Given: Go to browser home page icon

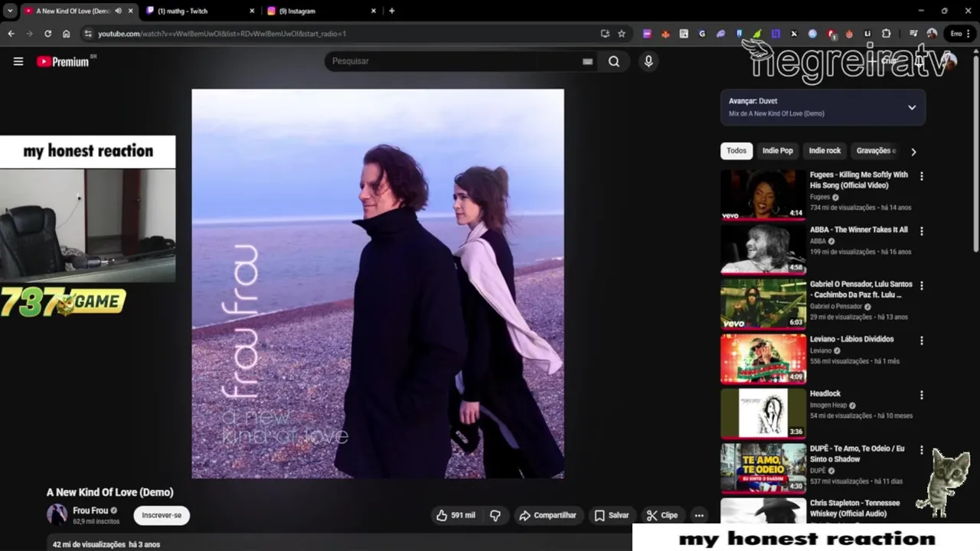Looking at the screenshot, I should [x=67, y=34].
